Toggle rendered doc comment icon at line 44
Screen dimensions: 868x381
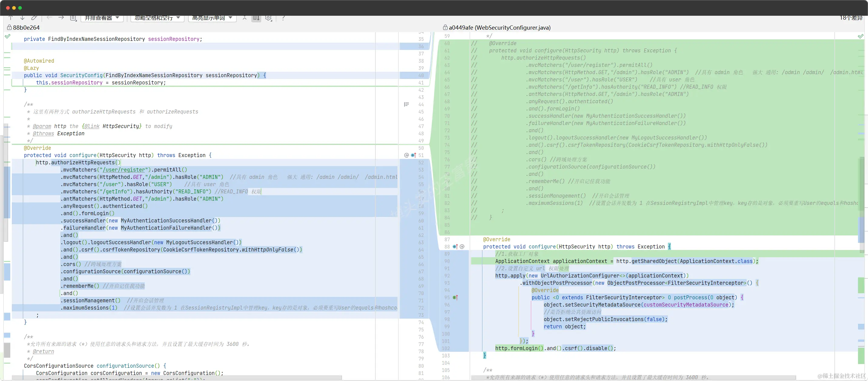406,104
